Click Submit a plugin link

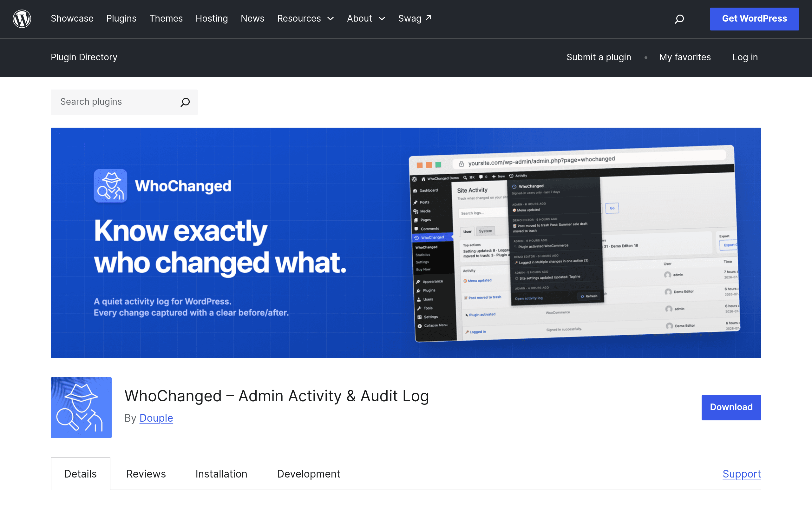coord(599,57)
